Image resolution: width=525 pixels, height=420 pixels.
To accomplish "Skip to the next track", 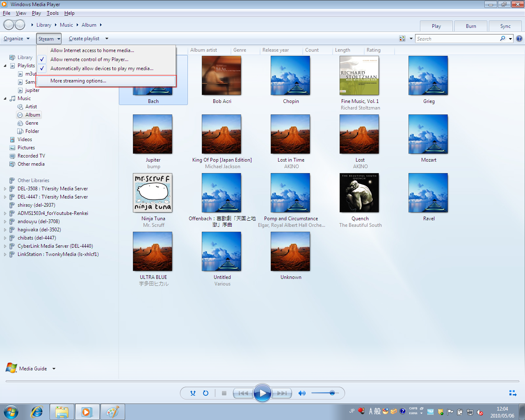I will pos(282,393).
